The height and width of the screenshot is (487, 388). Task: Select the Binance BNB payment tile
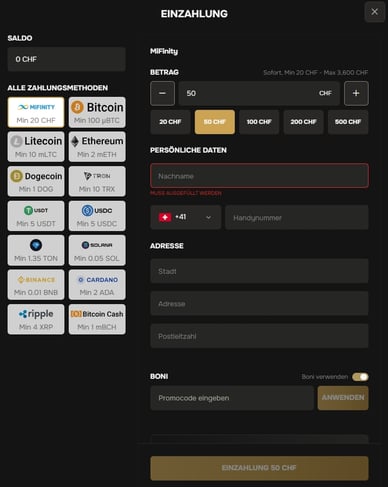tap(36, 285)
